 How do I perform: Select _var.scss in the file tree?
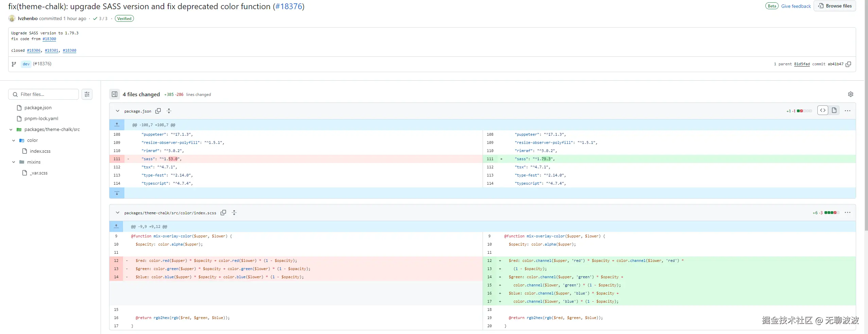click(x=38, y=173)
